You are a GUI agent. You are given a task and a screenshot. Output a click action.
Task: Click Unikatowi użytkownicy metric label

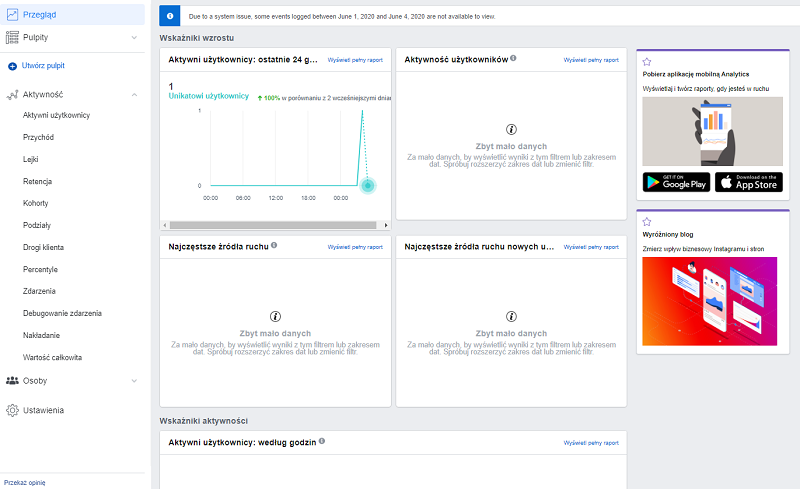[x=209, y=96]
